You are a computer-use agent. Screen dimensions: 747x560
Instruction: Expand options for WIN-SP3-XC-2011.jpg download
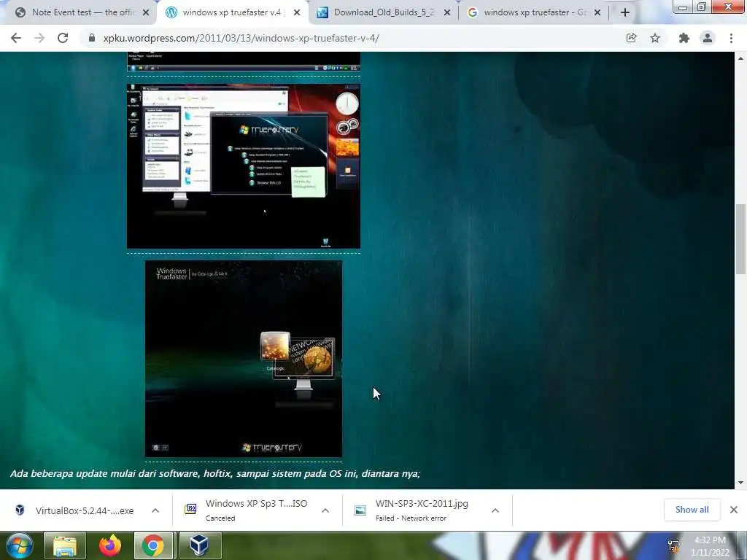[x=495, y=510]
